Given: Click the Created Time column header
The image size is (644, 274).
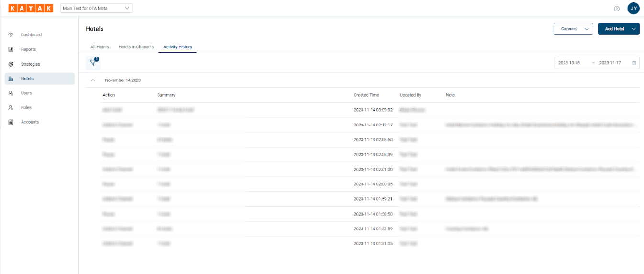Looking at the screenshot, I should point(366,95).
